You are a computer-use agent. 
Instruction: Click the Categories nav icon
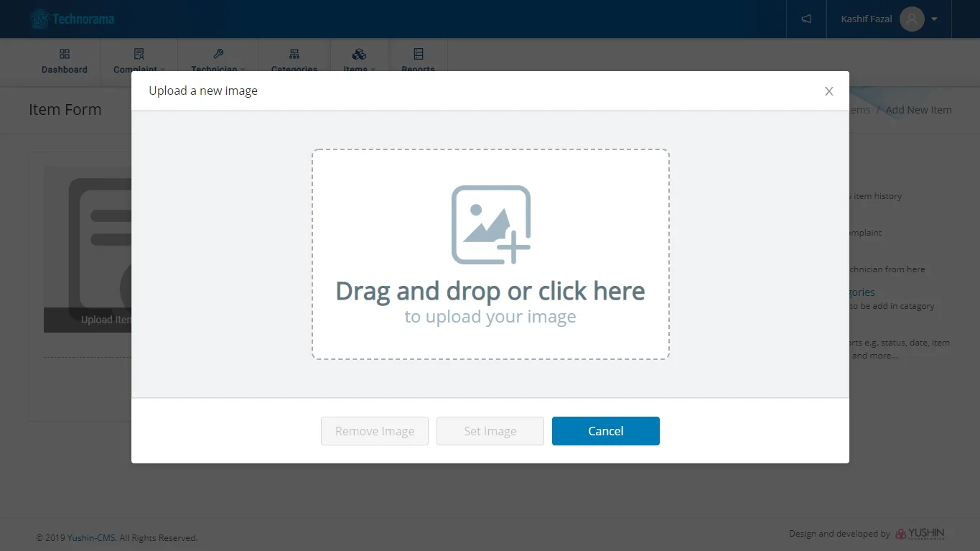[x=294, y=54]
